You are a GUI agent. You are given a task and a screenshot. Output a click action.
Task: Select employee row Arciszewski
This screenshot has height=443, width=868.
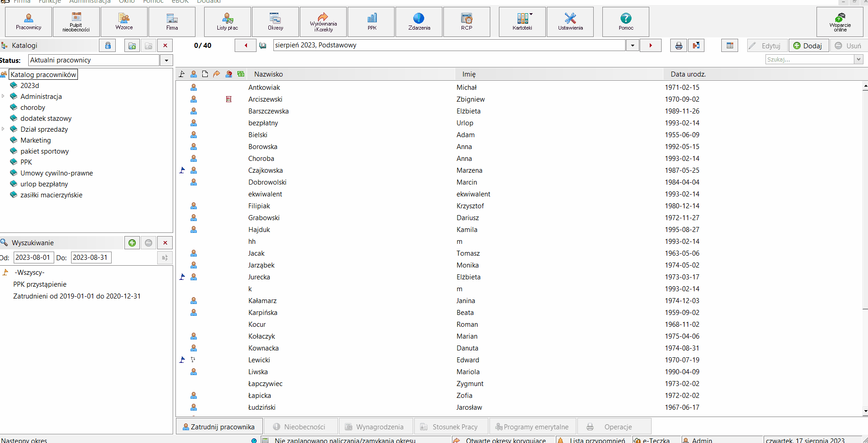click(519, 99)
